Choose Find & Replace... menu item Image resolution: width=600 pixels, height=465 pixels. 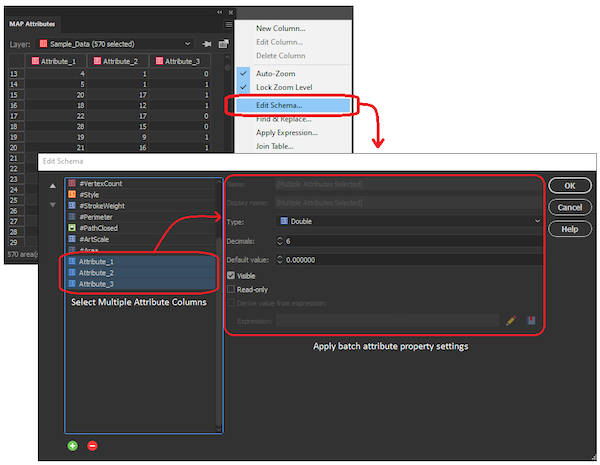click(x=284, y=119)
